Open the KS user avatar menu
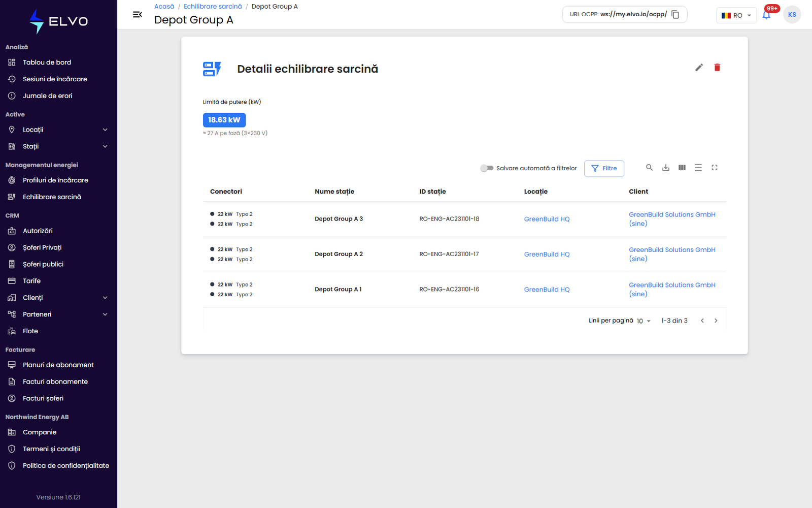812x508 pixels. click(x=792, y=15)
